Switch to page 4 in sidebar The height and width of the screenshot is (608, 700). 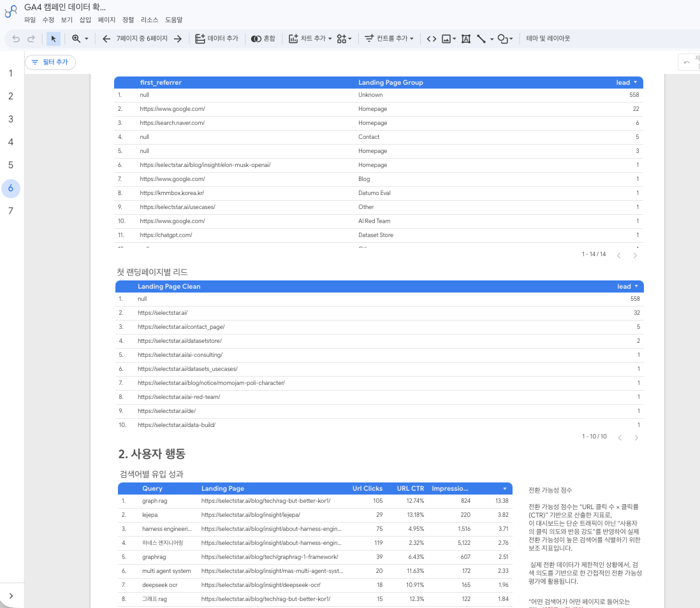11,142
